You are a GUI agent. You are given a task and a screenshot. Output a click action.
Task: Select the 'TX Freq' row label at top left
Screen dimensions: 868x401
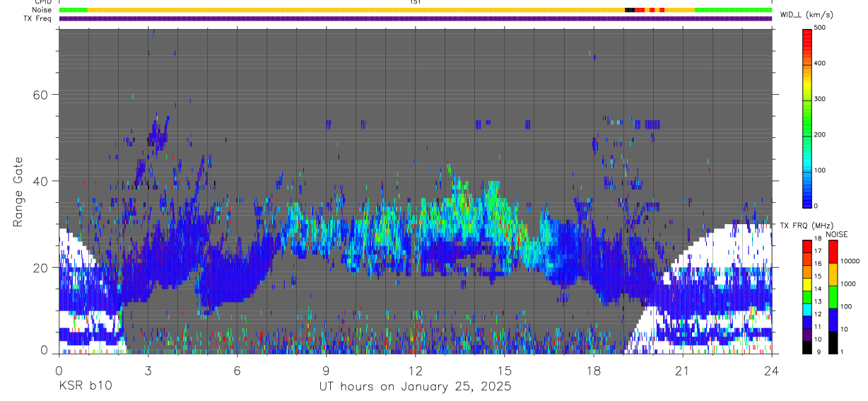pos(39,18)
